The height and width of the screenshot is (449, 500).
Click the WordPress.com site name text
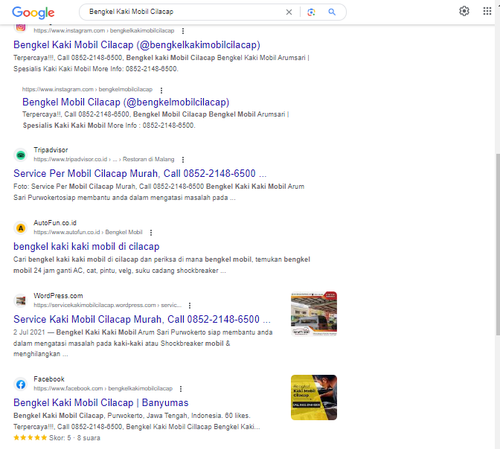coord(58,296)
